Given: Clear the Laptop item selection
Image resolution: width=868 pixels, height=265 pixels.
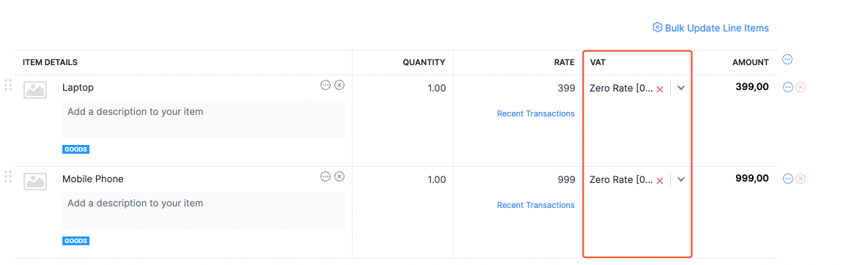Looking at the screenshot, I should pyautogui.click(x=340, y=85).
